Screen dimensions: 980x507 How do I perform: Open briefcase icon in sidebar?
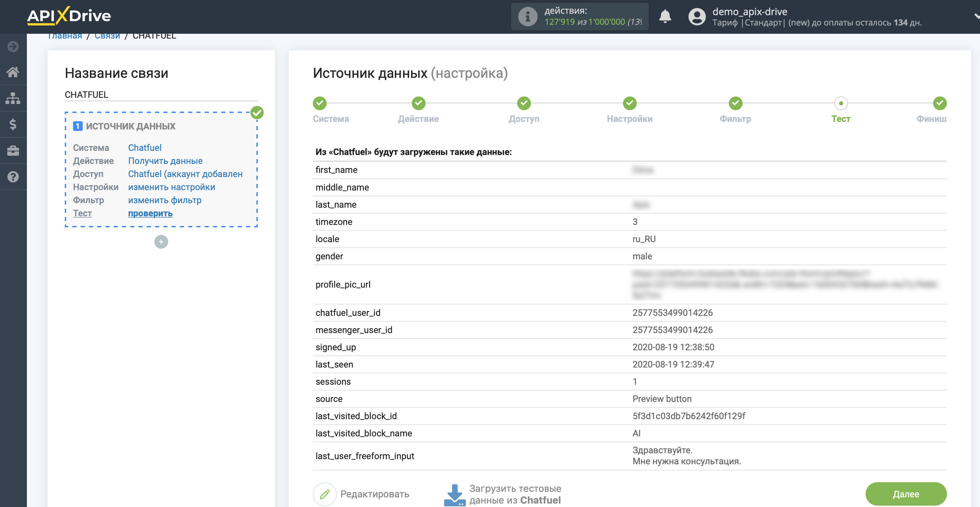click(x=13, y=151)
